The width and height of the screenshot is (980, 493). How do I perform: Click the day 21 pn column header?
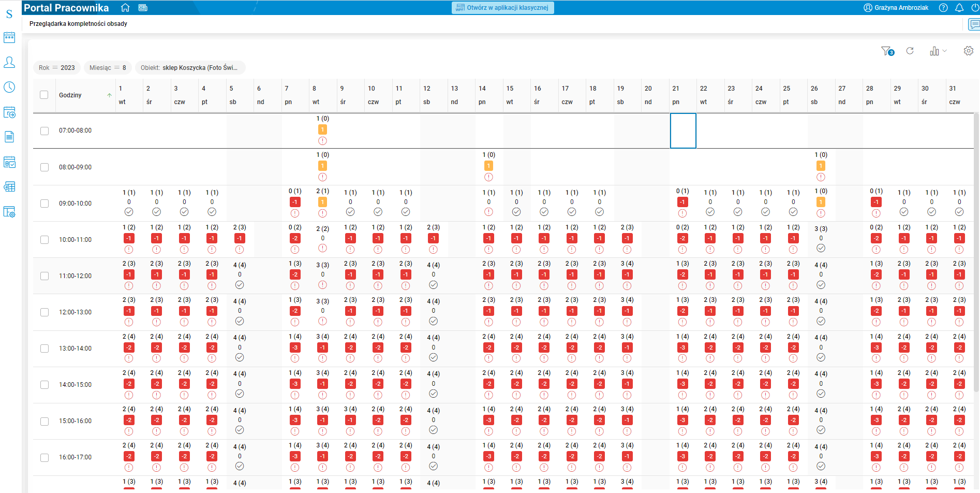tap(682, 95)
